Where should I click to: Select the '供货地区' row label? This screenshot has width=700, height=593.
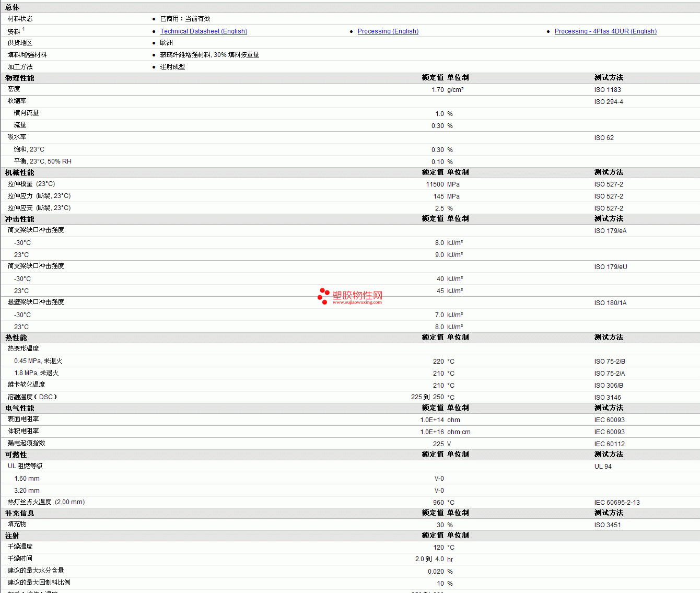pos(20,43)
